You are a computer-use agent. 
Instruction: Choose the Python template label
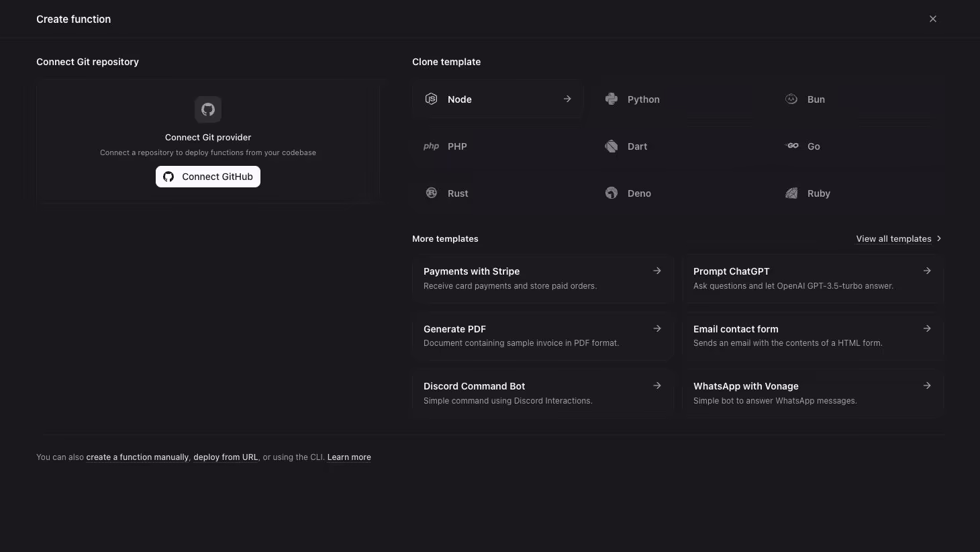point(644,99)
